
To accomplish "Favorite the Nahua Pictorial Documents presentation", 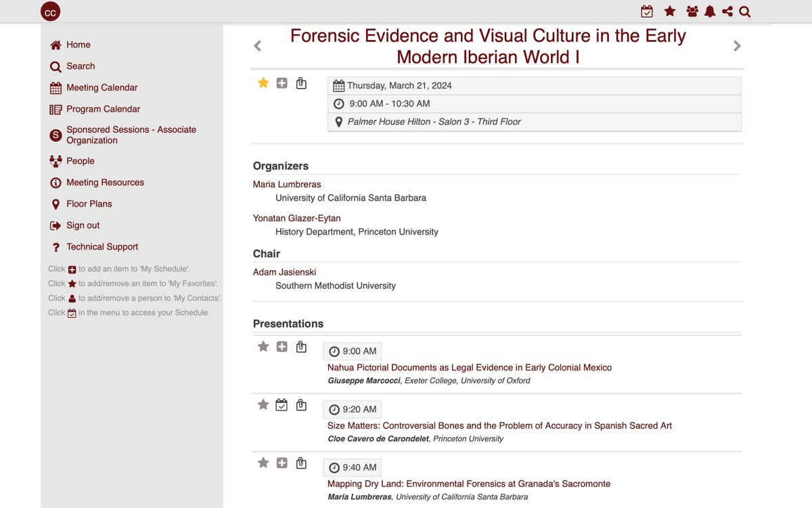I will [263, 347].
